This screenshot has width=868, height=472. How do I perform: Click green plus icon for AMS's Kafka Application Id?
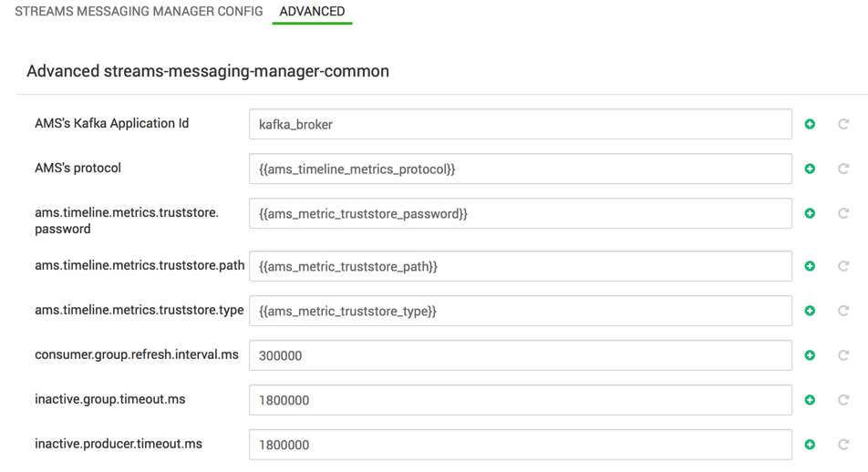pyautogui.click(x=810, y=124)
